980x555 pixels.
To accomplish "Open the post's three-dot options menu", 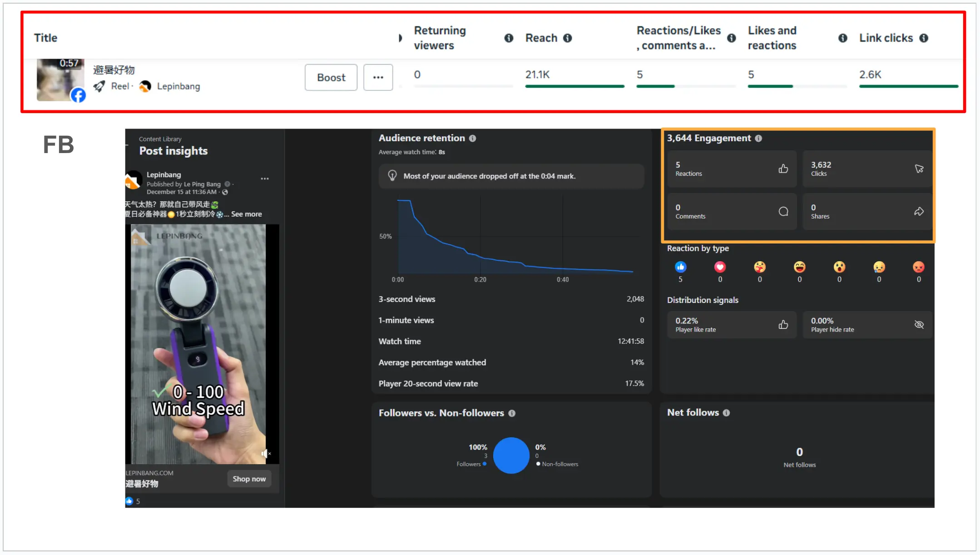I will [x=265, y=178].
